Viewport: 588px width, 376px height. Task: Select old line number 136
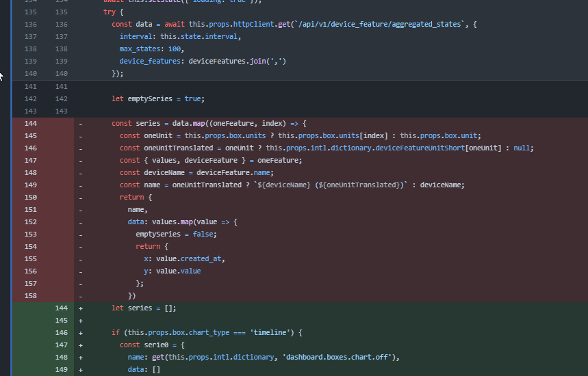30,24
